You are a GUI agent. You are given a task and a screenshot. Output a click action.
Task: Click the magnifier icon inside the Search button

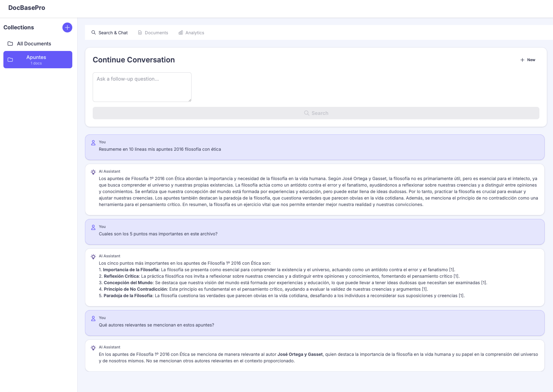(x=306, y=113)
